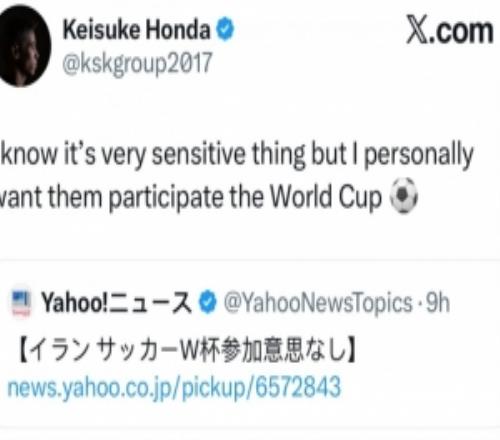Open the @kskgroup2017 handle
The height and width of the screenshot is (440, 500).
coord(137,63)
